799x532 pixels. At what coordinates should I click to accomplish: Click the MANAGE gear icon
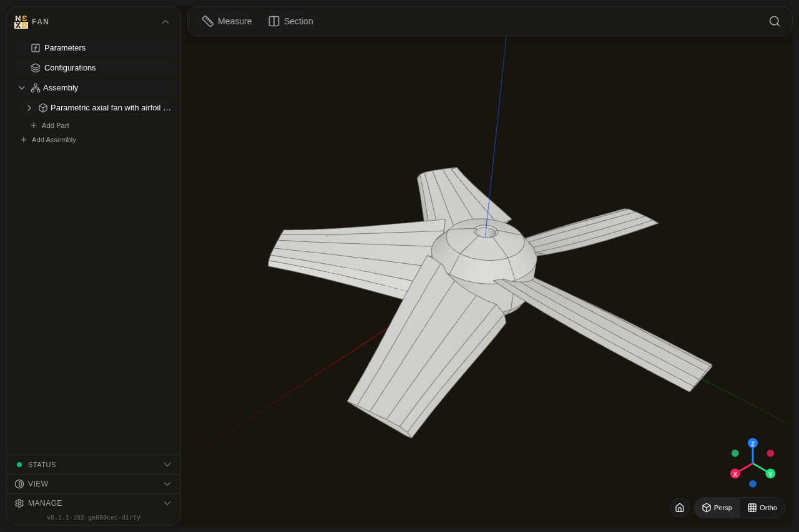pos(19,503)
